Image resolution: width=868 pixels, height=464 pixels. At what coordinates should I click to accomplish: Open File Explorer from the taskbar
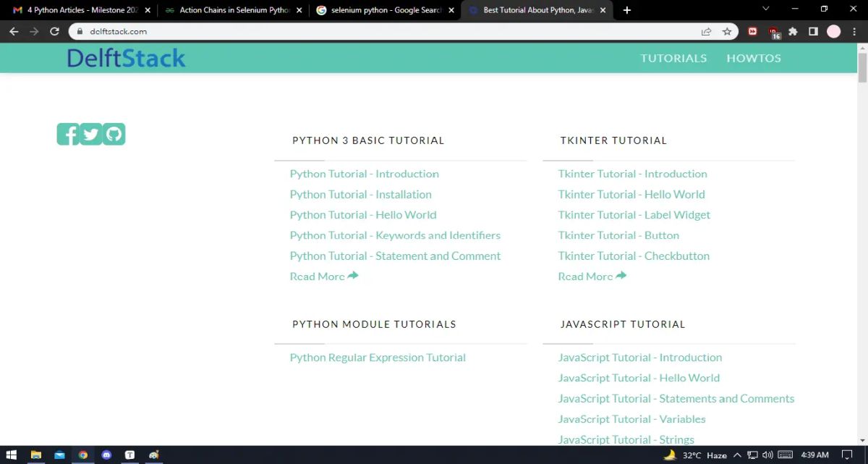tap(36, 455)
